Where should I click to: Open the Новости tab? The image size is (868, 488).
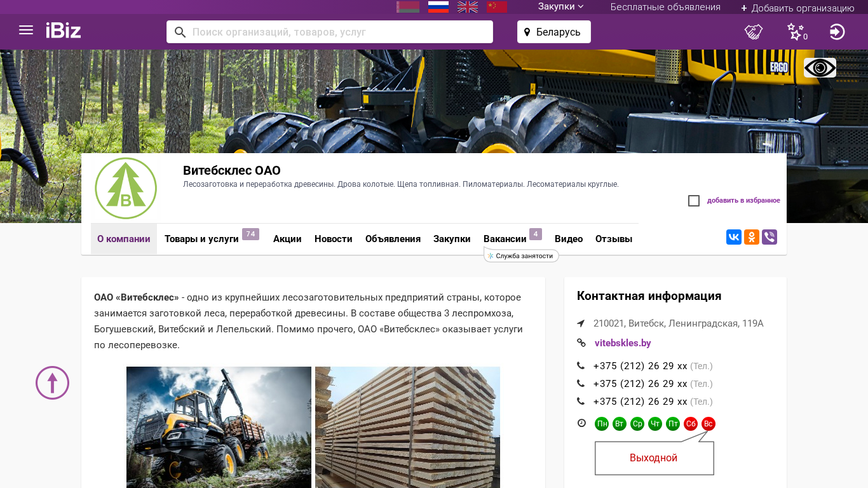coord(333,239)
